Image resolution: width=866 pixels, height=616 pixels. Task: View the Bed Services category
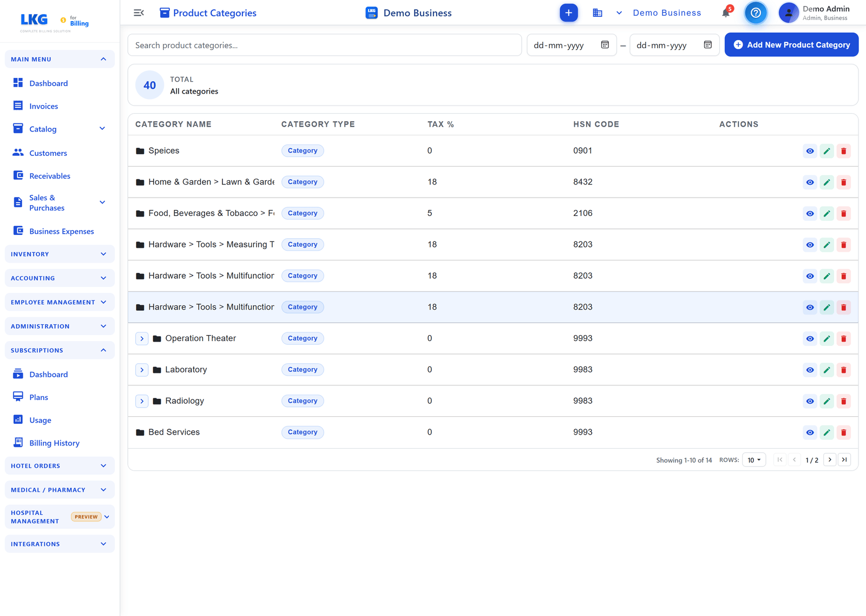tap(810, 432)
